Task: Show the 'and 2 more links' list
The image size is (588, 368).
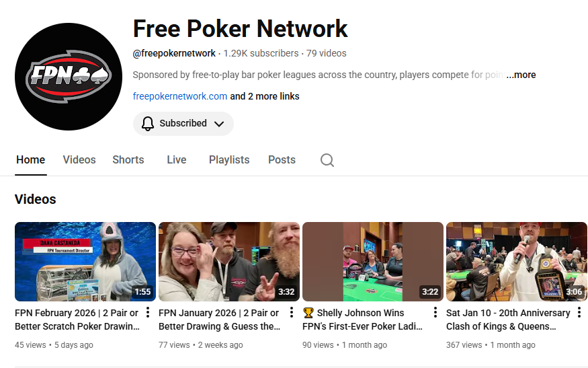Action: pos(265,96)
